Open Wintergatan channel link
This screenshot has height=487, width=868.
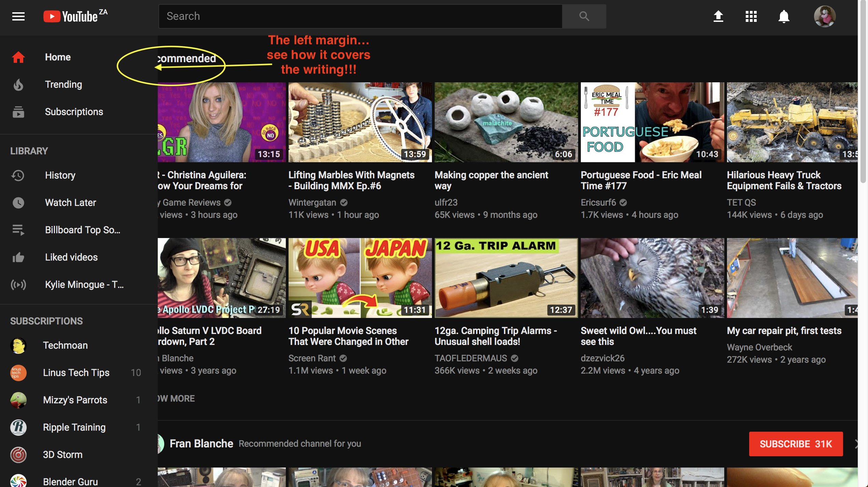click(x=312, y=203)
